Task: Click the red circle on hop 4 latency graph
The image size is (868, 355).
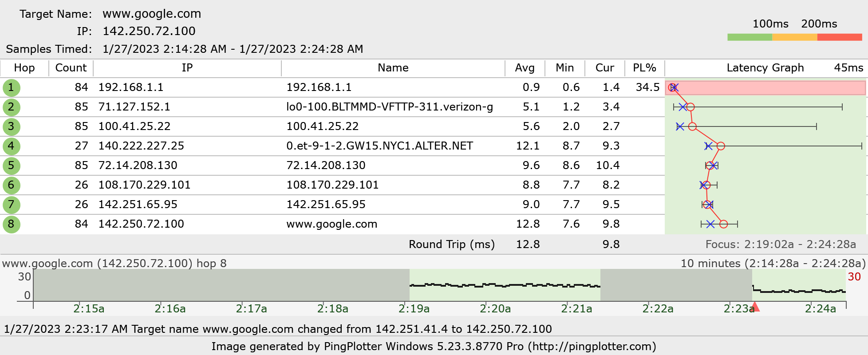Action: (721, 146)
